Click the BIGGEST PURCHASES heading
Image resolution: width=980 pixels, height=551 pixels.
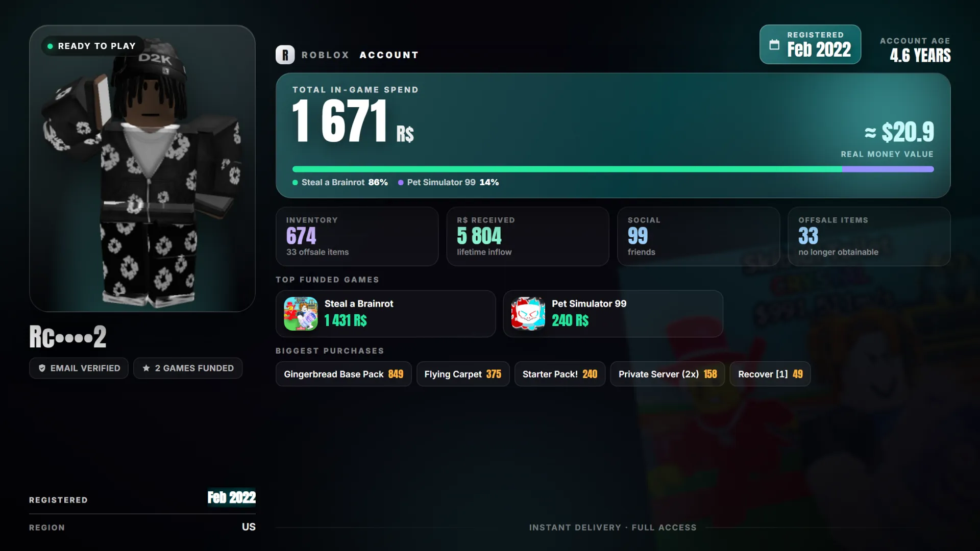tap(330, 351)
